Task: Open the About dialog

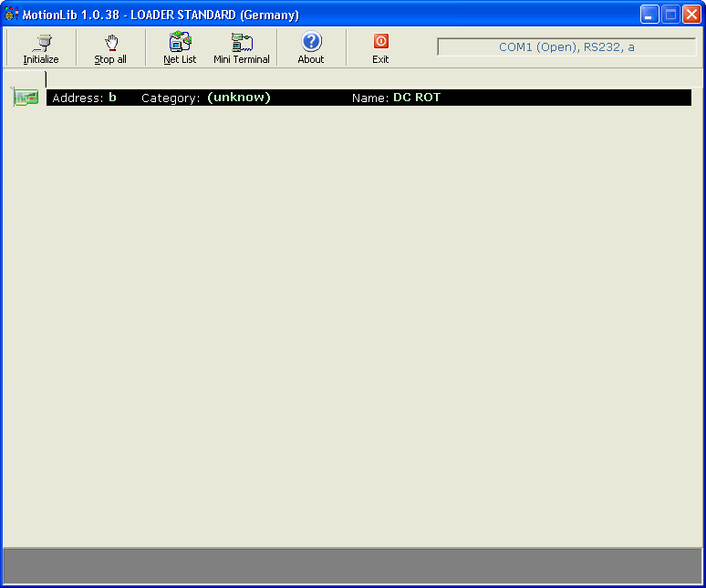Action: pyautogui.click(x=311, y=48)
